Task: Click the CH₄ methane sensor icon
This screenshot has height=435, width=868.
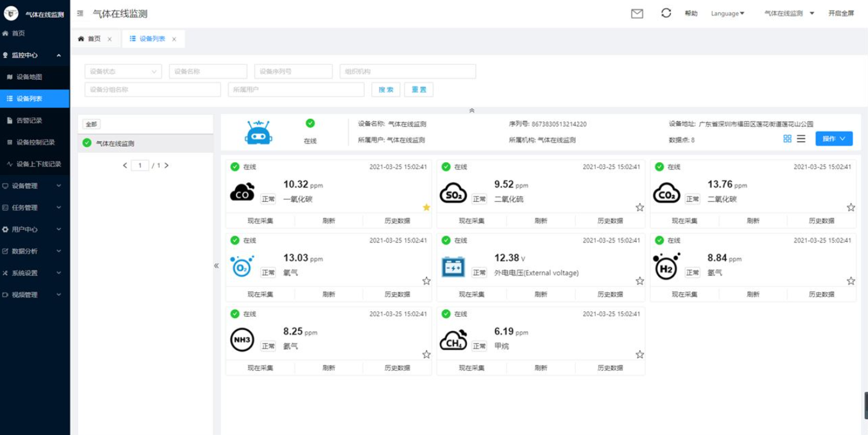Action: click(454, 340)
